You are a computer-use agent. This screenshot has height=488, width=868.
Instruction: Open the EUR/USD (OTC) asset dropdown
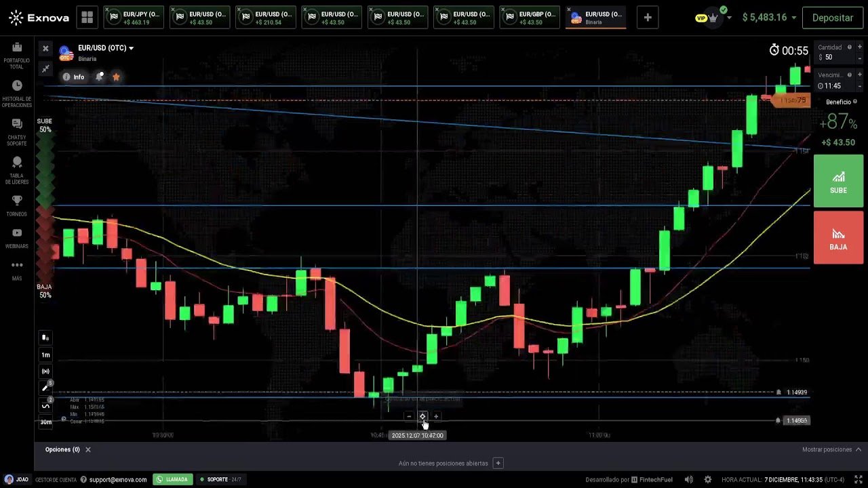click(105, 47)
